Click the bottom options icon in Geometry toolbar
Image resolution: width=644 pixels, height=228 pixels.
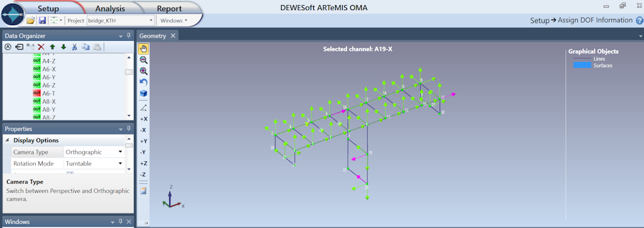coord(144,191)
